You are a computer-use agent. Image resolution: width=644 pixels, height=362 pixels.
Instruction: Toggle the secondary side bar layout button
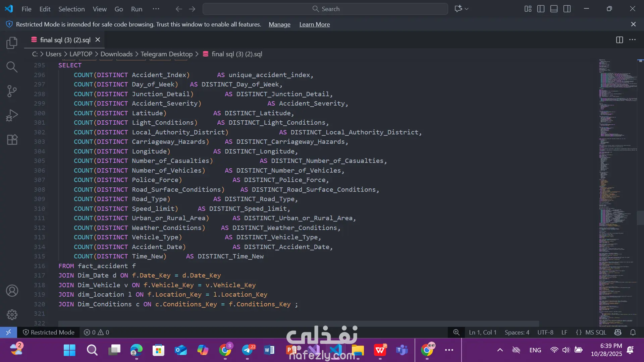[567, 9]
